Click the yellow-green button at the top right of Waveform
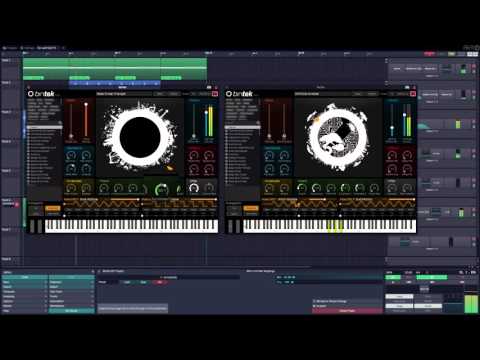Image resolution: width=480 pixels, height=360 pixels. (452, 54)
